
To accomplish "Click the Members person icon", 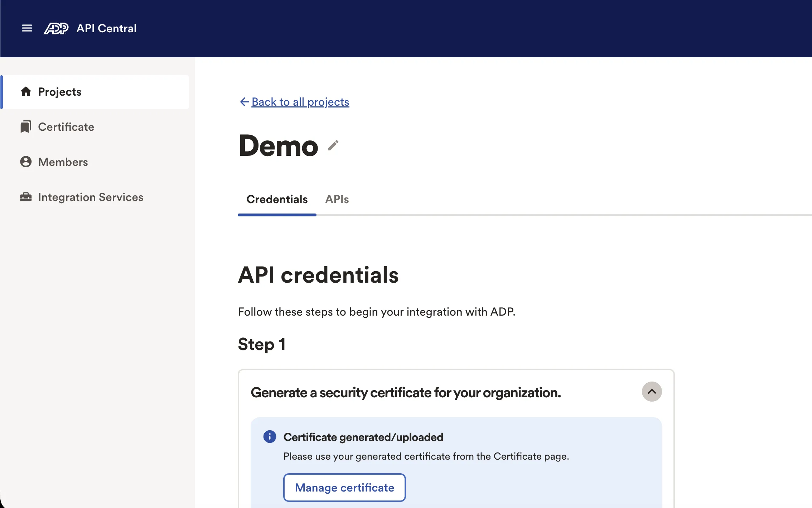I will (26, 162).
